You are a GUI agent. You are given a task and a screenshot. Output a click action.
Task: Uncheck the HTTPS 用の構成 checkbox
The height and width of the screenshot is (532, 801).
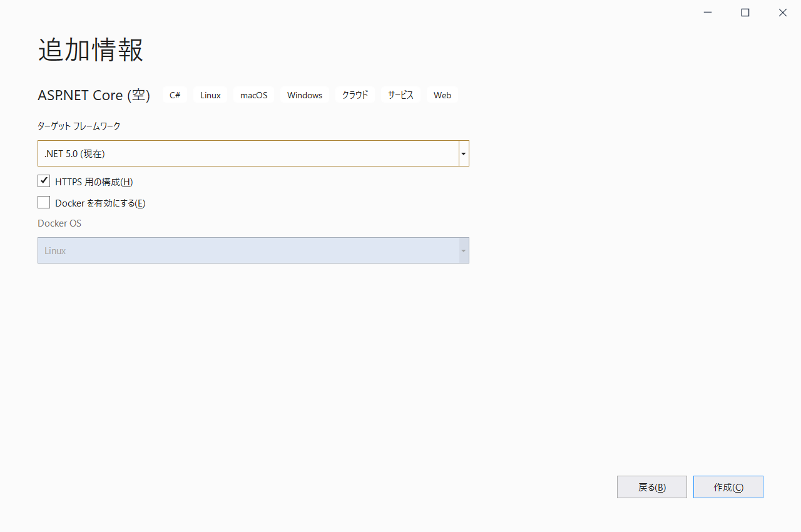(44, 181)
